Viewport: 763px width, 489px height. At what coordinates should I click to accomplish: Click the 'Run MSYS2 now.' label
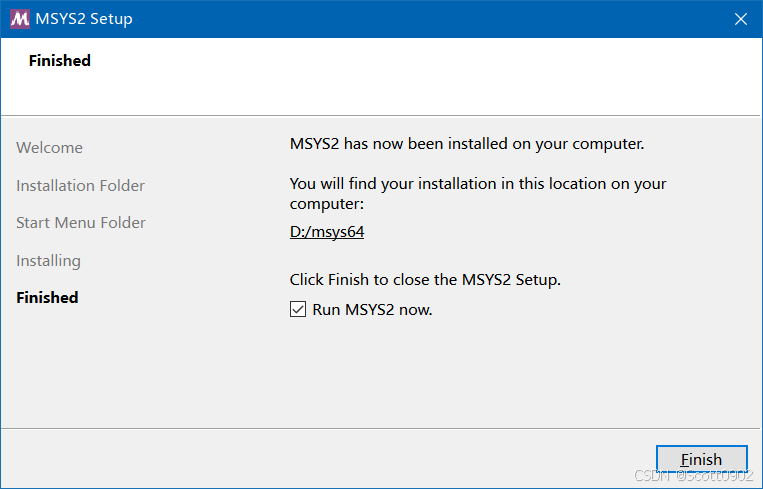click(372, 309)
